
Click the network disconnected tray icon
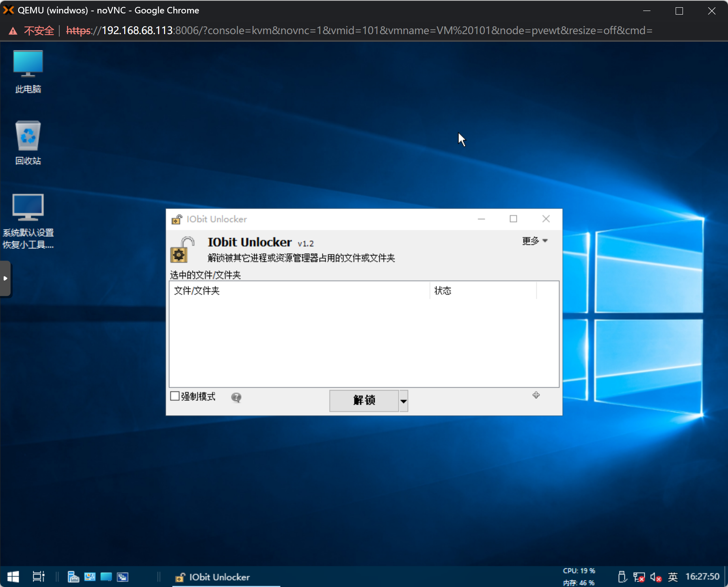coord(639,577)
